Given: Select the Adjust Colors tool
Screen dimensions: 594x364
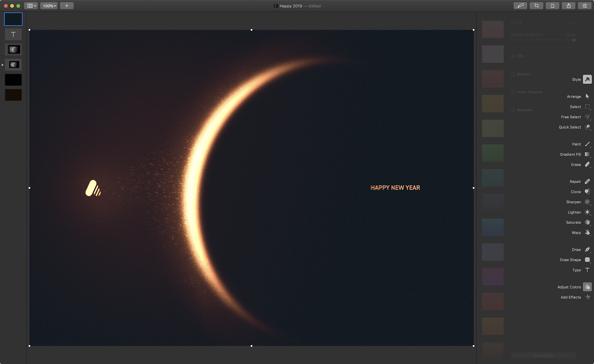Looking at the screenshot, I should click(x=587, y=287).
